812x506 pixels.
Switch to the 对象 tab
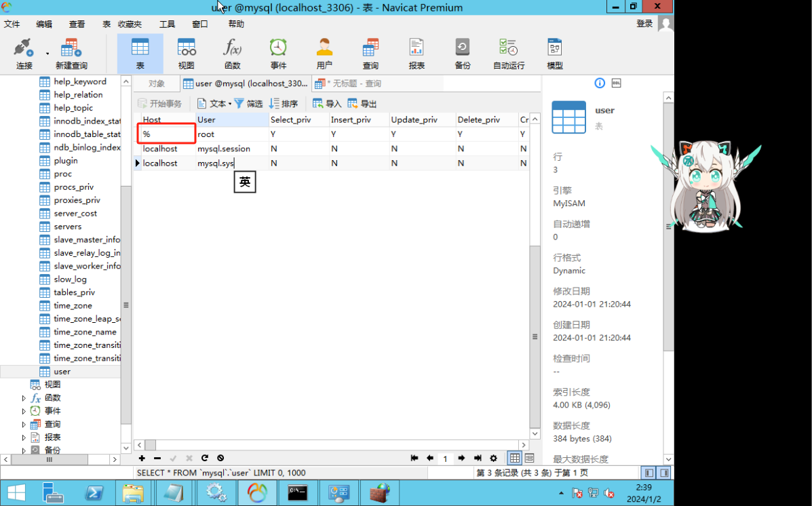(x=156, y=83)
